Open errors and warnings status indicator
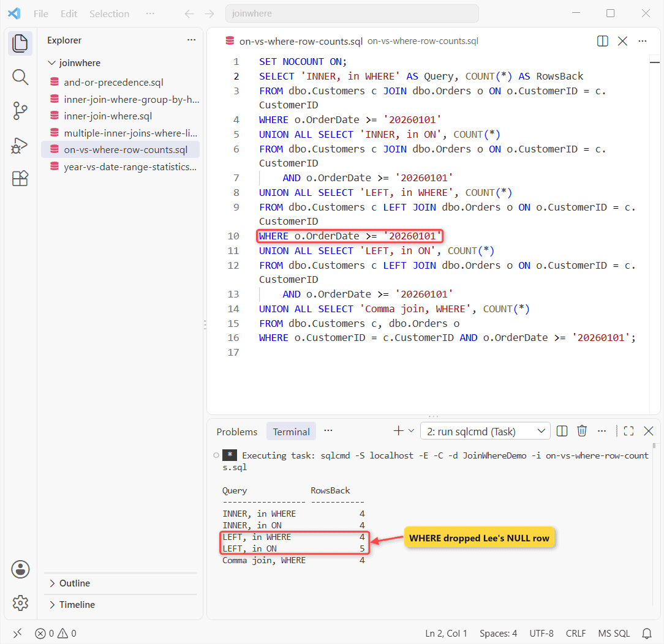The width and height of the screenshot is (664, 644). 56,633
